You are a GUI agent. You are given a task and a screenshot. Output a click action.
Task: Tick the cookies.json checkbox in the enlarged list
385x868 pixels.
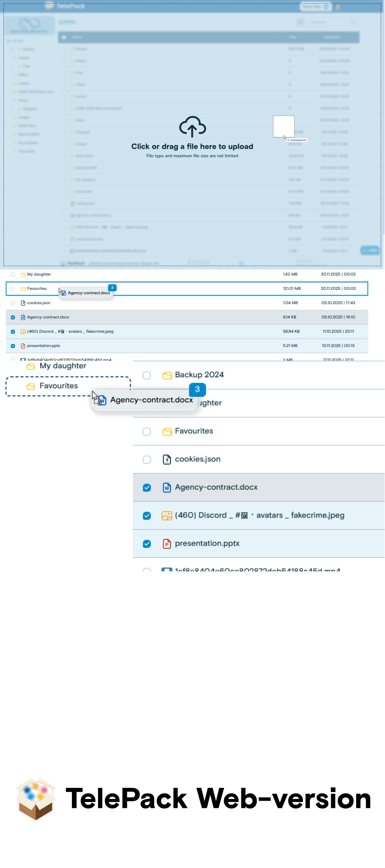pos(147,459)
